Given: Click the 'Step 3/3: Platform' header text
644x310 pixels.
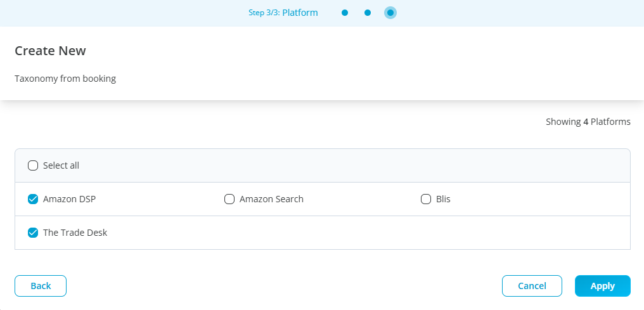Looking at the screenshot, I should click(x=283, y=13).
